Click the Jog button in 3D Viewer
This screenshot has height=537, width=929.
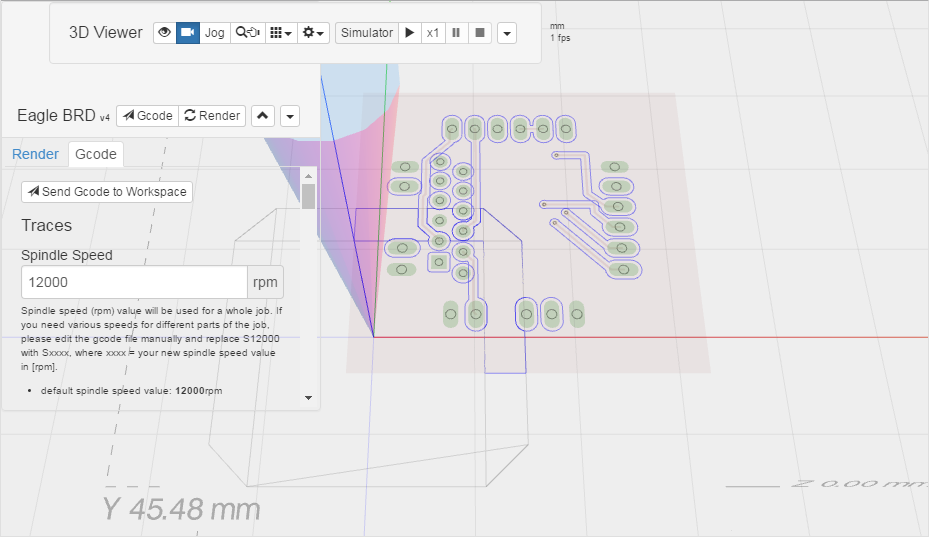[215, 33]
